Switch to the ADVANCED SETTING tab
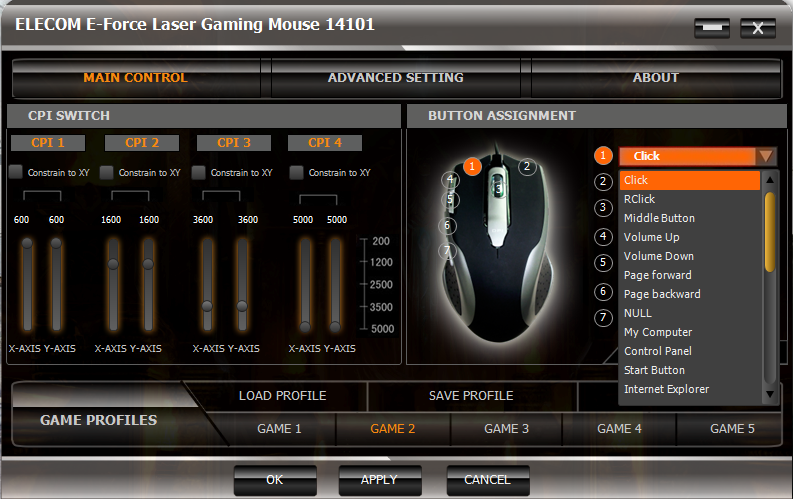This screenshot has height=499, width=793. [395, 78]
